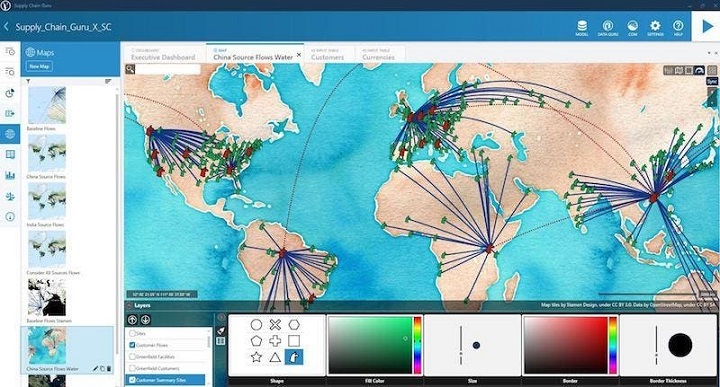The image size is (720, 387).
Task: Click inside the map search field
Action: point(168,69)
